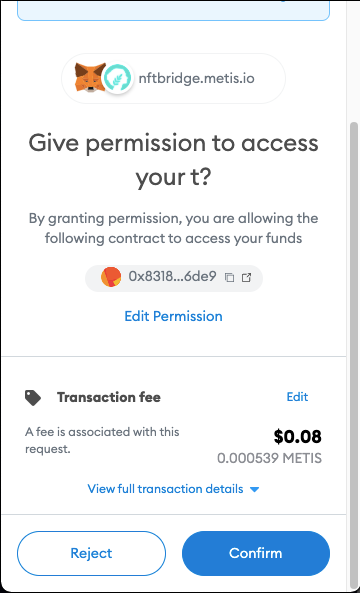The height and width of the screenshot is (593, 360).
Task: Edit the transaction fee
Action: (297, 397)
